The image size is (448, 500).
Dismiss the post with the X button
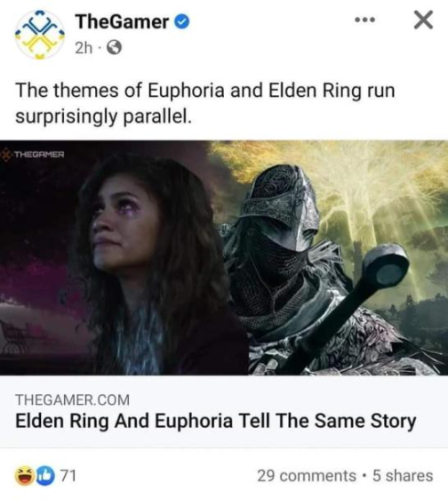423,20
